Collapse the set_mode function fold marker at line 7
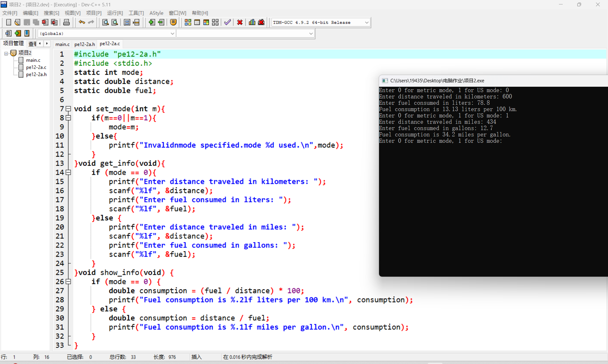The height and width of the screenshot is (364, 608). point(68,109)
